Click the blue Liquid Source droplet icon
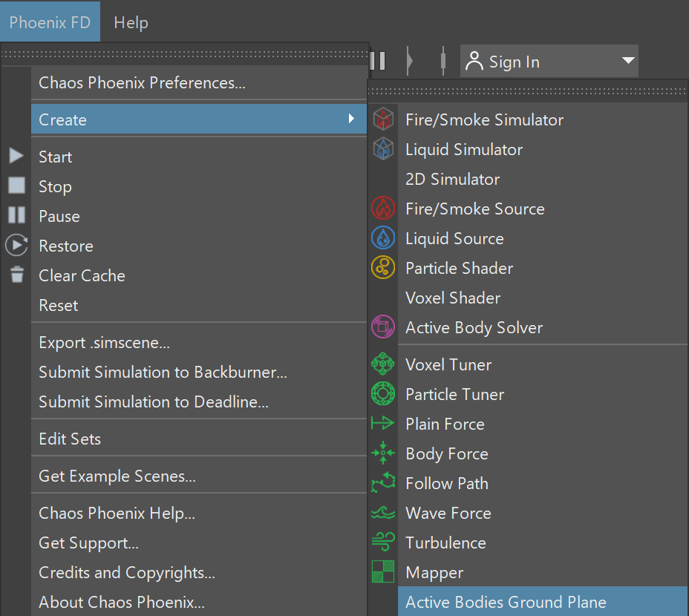The image size is (689, 616). tap(383, 238)
